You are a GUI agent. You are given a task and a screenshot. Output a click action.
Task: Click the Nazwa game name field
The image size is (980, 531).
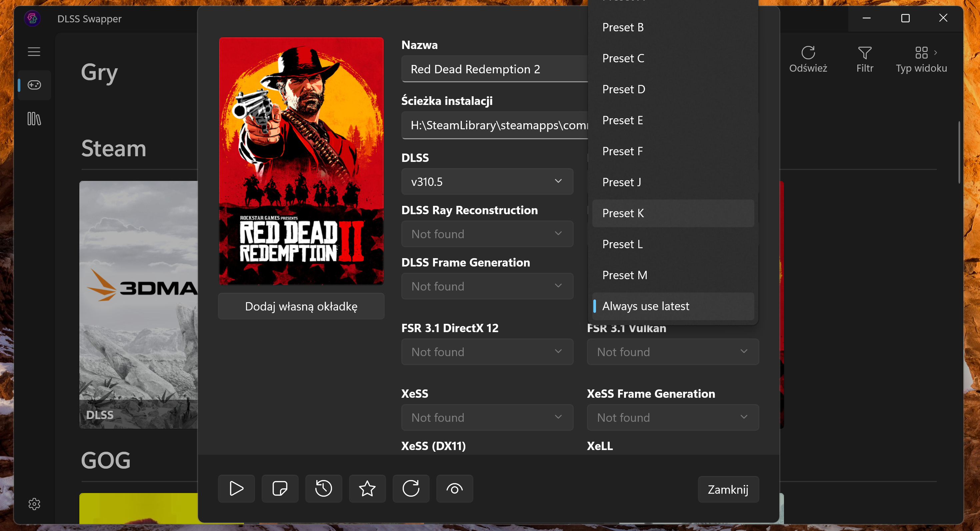point(495,69)
